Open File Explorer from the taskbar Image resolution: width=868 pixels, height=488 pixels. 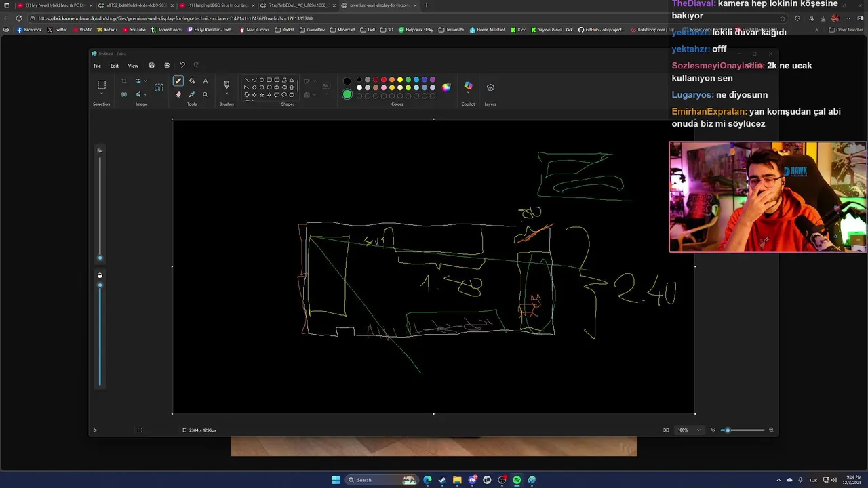[457, 480]
